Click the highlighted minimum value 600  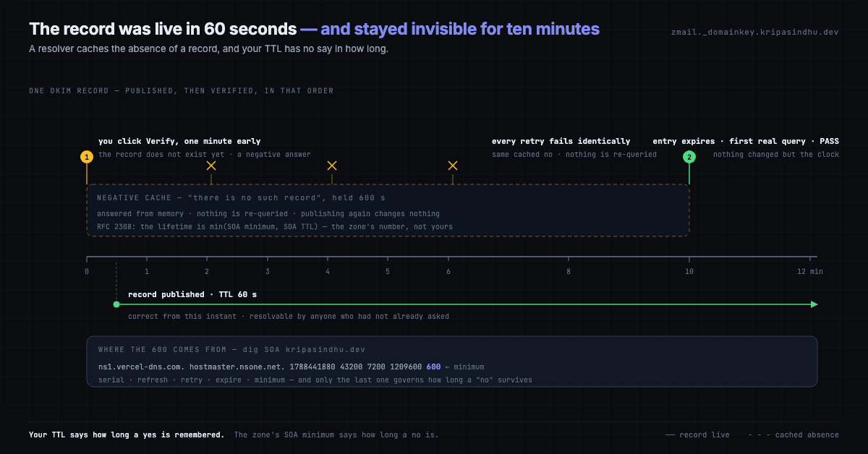click(433, 367)
